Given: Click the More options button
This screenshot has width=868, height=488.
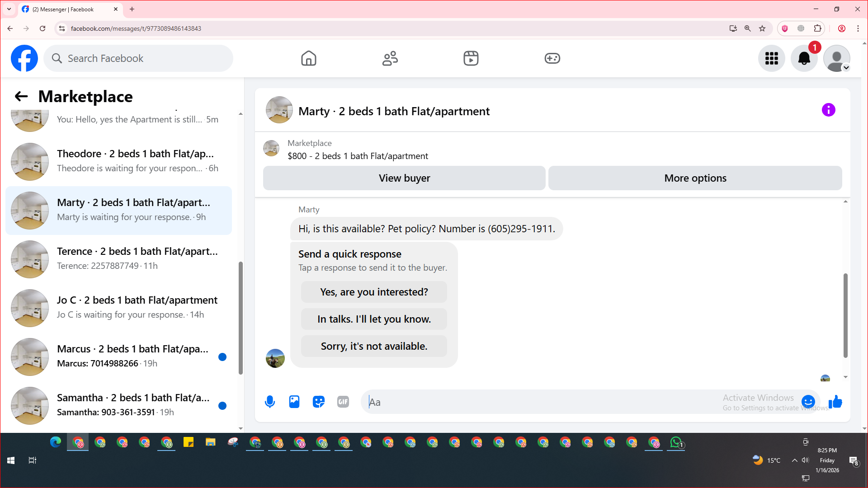Looking at the screenshot, I should point(695,178).
